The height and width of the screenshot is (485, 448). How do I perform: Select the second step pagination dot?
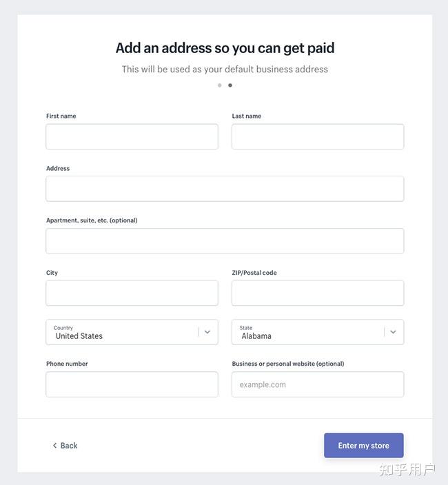point(230,85)
